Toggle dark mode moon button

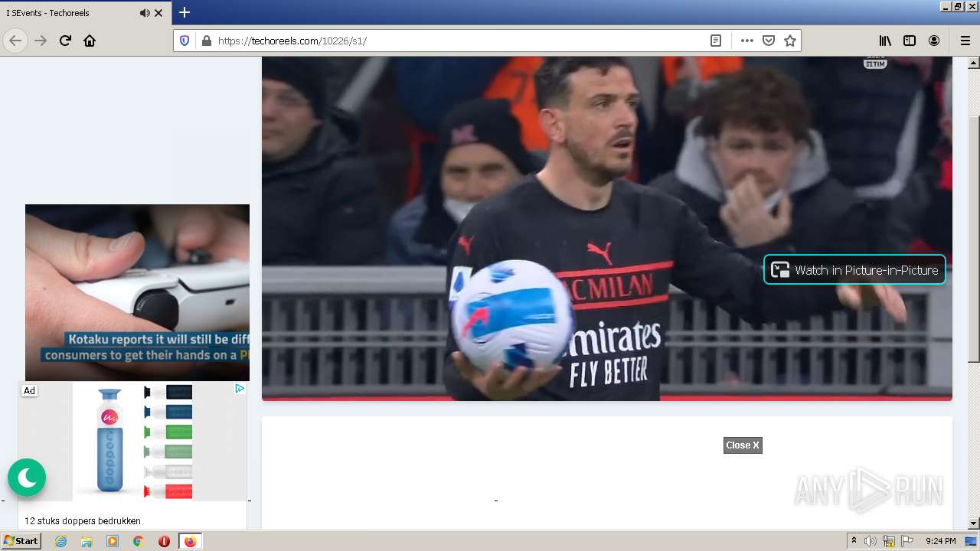point(27,478)
